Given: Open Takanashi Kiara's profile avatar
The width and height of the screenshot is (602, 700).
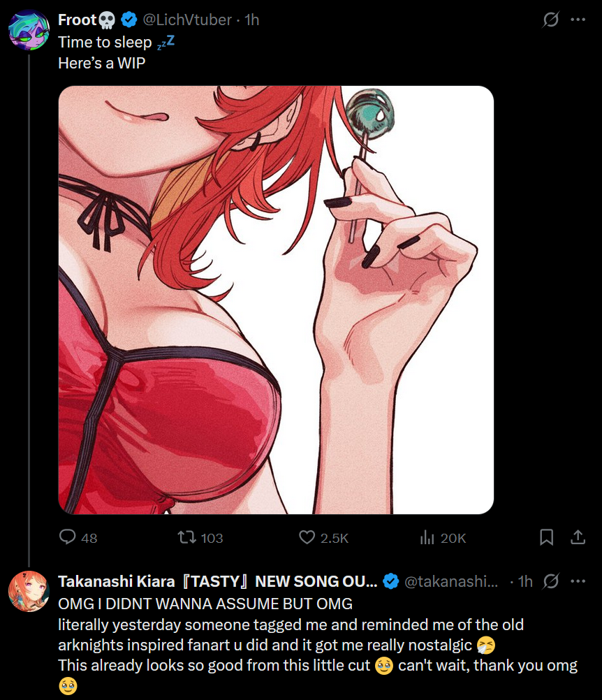Looking at the screenshot, I should point(29,591).
